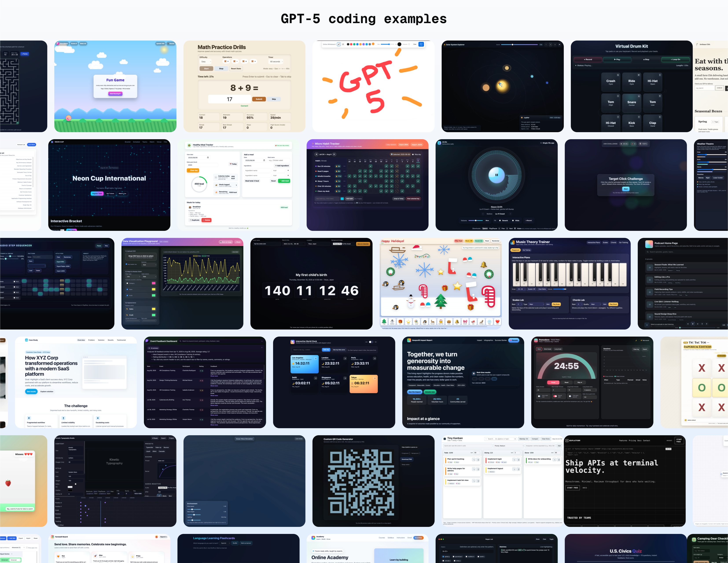Adjust the Solar System speed slider
The height and width of the screenshot is (563, 728).
pyautogui.click(x=512, y=44)
